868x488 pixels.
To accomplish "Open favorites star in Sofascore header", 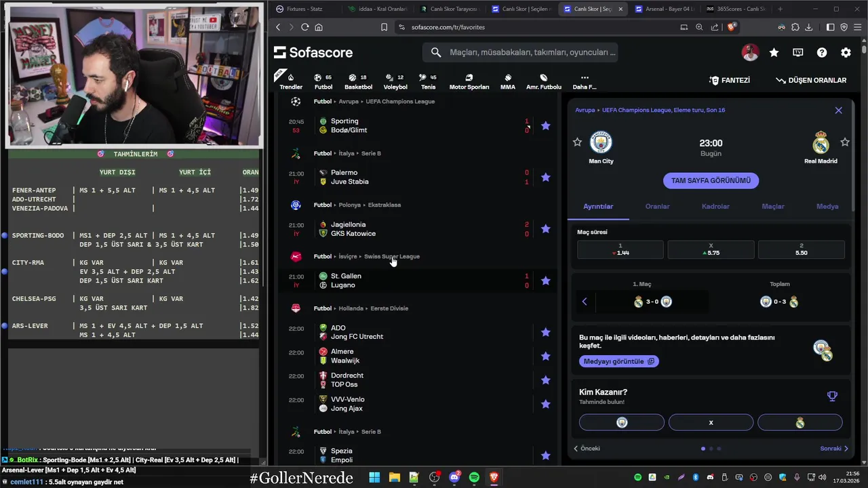I will pyautogui.click(x=774, y=52).
